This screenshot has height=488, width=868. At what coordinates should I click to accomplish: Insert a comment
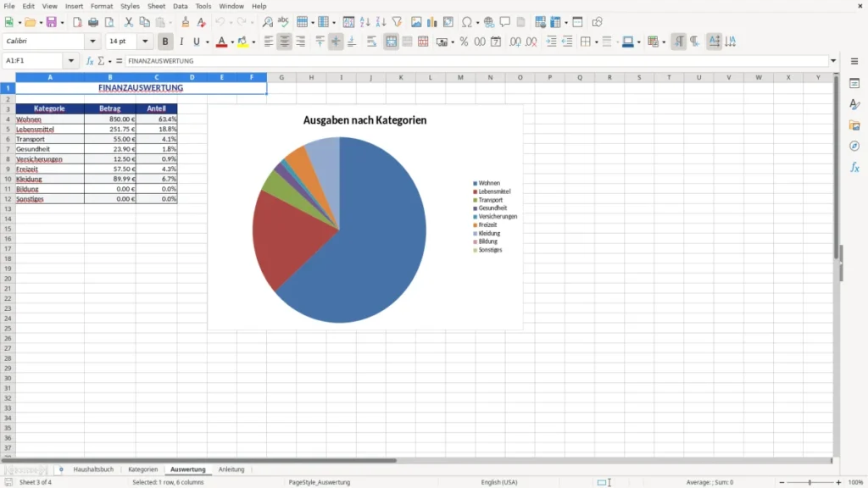tap(505, 22)
